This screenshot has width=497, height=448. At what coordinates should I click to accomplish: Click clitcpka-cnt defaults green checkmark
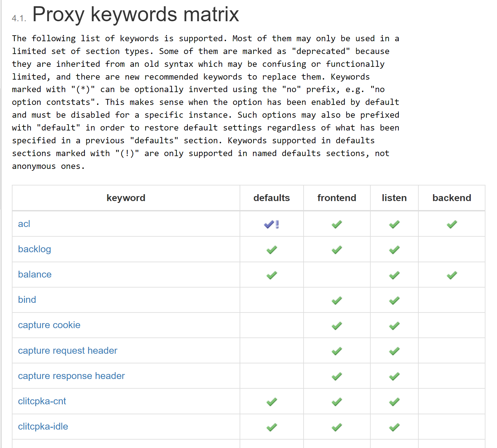(x=272, y=402)
